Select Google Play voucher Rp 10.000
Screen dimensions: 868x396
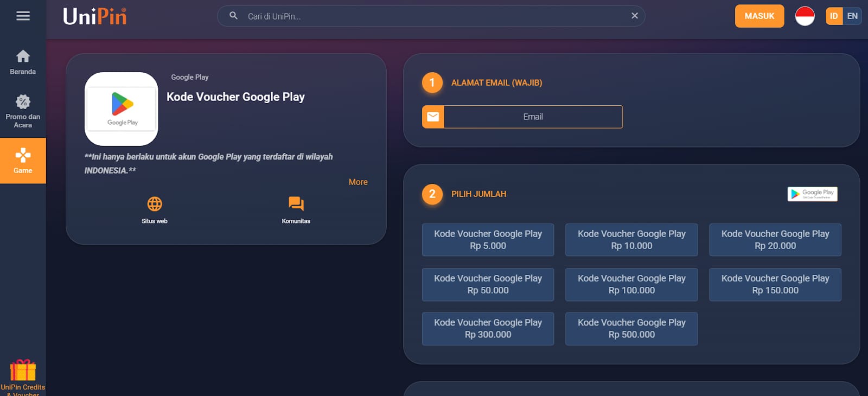(x=631, y=240)
